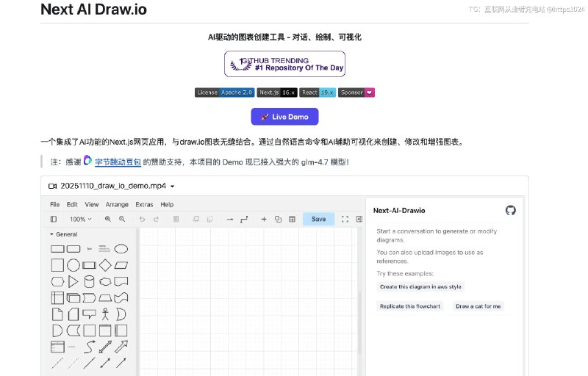Open the Extras menu

click(x=144, y=204)
